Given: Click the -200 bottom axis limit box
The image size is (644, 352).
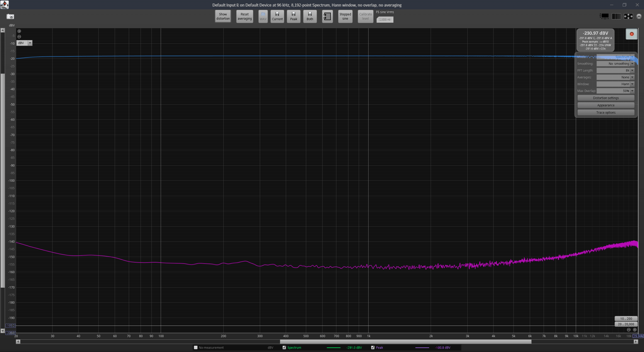Looking at the screenshot, I should (x=10, y=333).
